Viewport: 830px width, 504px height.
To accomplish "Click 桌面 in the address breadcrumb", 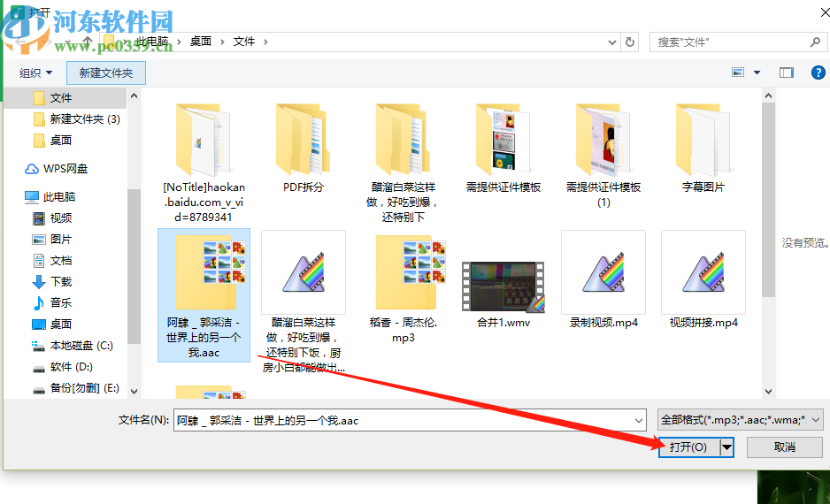I will pos(201,42).
